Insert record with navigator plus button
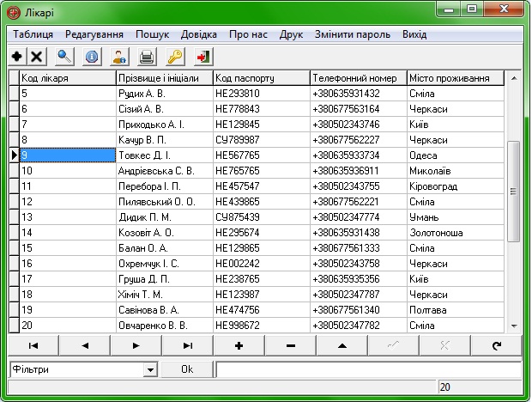The height and width of the screenshot is (402, 532). (239, 345)
